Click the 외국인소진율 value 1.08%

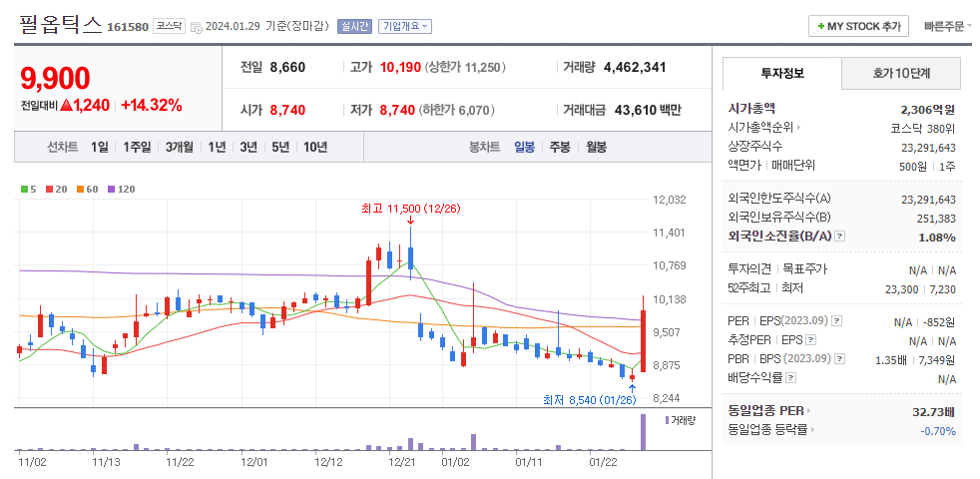coord(937,238)
